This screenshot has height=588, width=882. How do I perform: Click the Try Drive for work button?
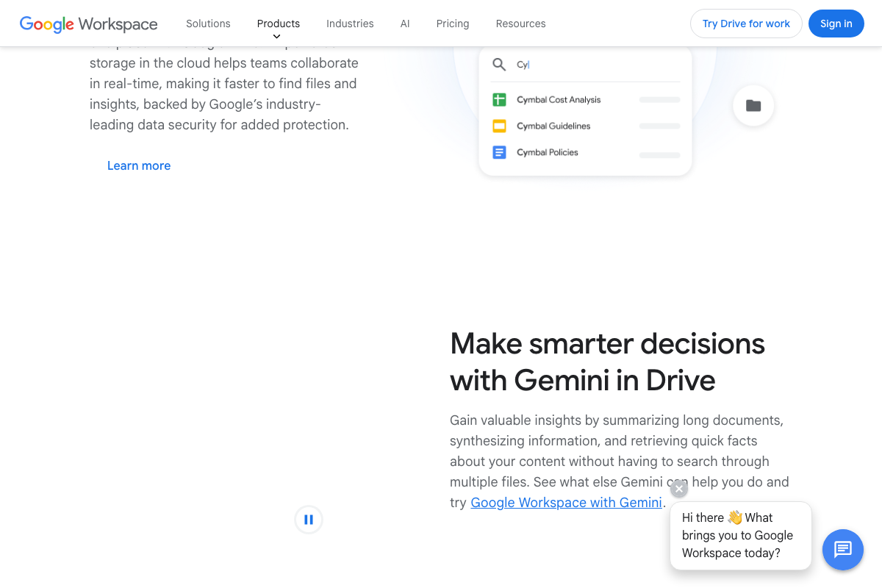[x=746, y=24]
